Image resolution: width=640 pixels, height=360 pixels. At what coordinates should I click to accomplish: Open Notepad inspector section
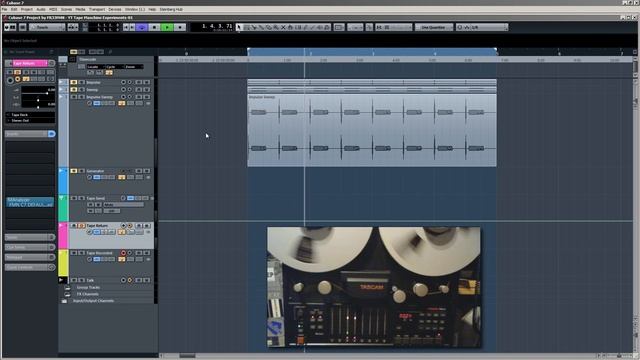[30, 258]
